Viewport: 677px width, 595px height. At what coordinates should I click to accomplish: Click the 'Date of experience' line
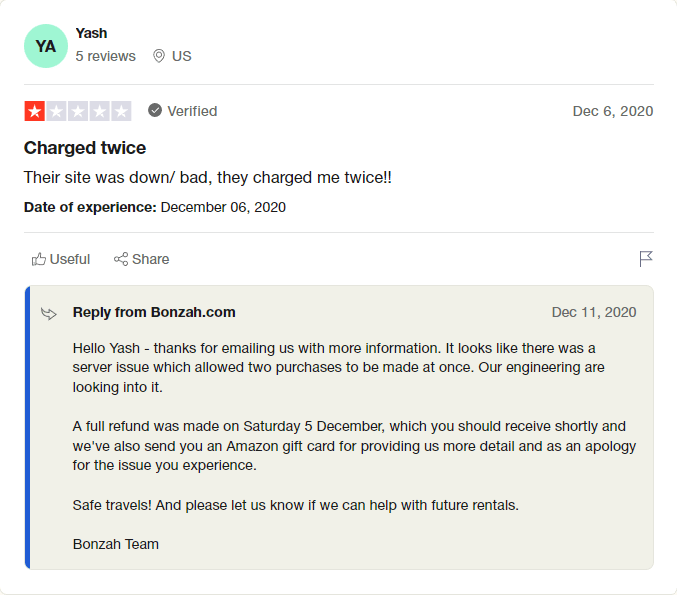[155, 207]
